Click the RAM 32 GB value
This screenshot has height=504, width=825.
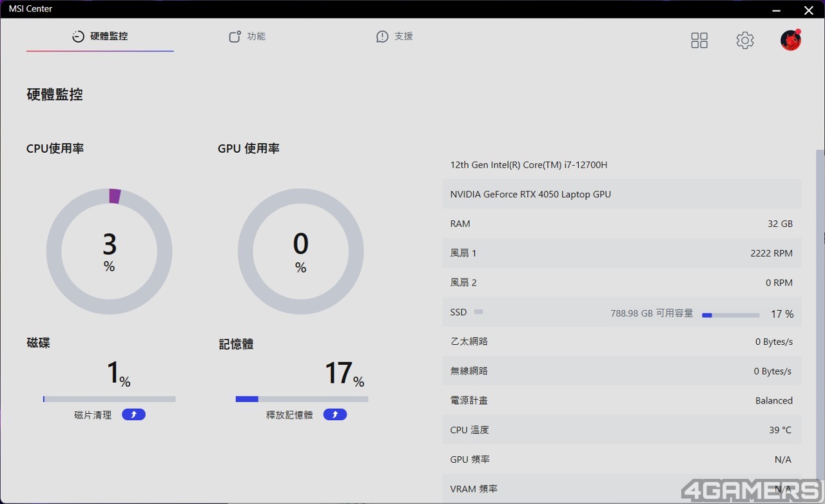click(x=780, y=224)
